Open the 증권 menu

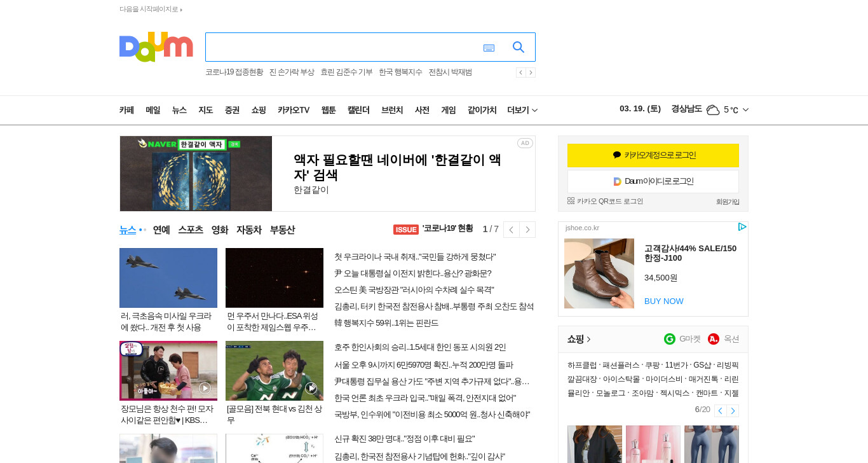(232, 110)
